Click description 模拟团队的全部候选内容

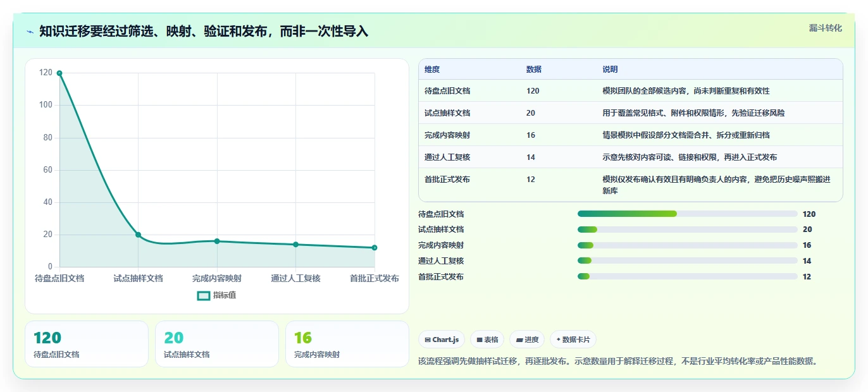pyautogui.click(x=686, y=91)
